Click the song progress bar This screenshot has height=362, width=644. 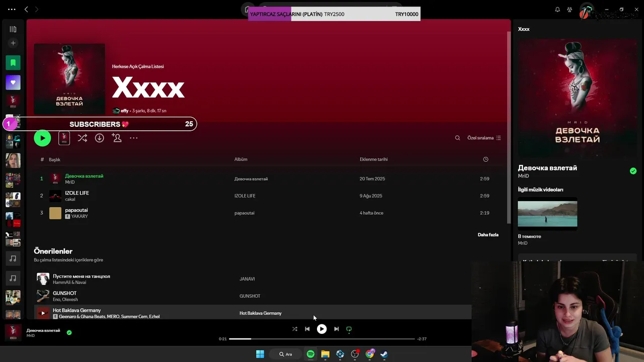tap(322, 339)
